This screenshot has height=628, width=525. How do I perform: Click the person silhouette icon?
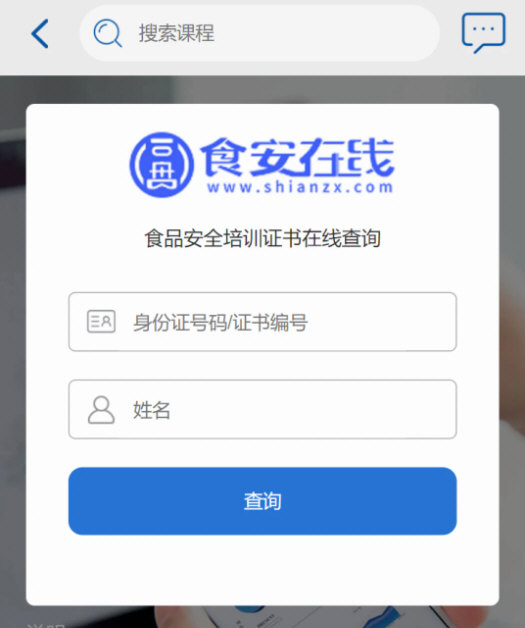click(x=101, y=410)
